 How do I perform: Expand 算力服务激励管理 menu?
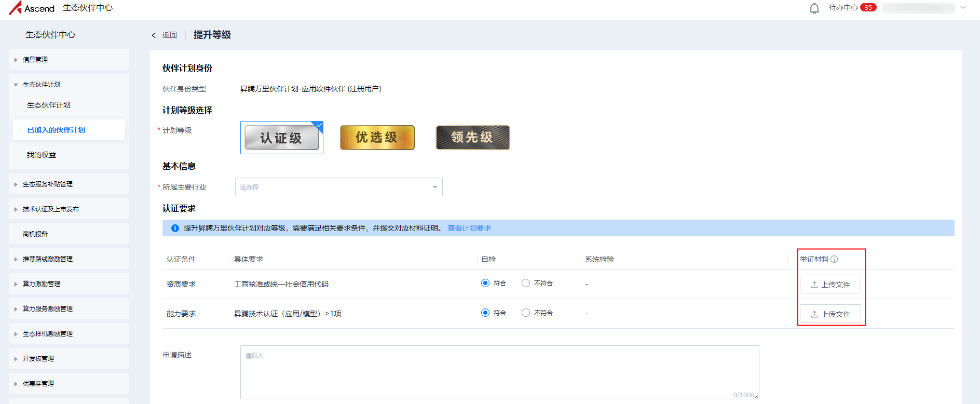point(69,309)
